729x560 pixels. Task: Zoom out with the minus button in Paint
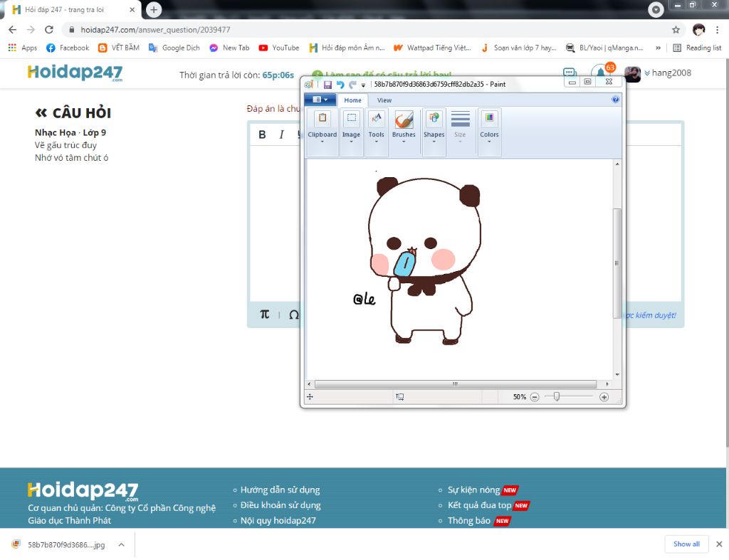535,397
